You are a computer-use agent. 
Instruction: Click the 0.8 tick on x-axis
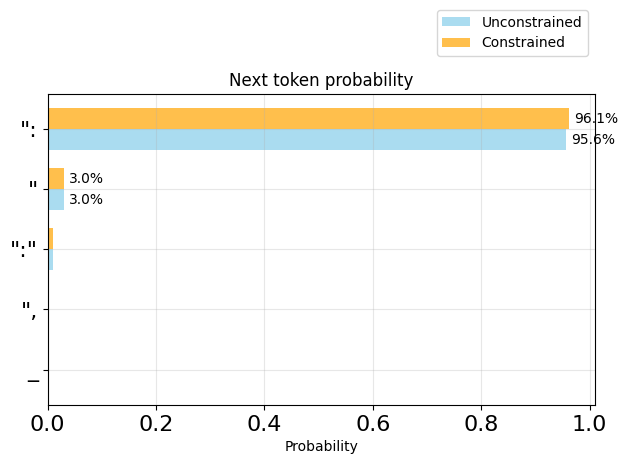481,423
